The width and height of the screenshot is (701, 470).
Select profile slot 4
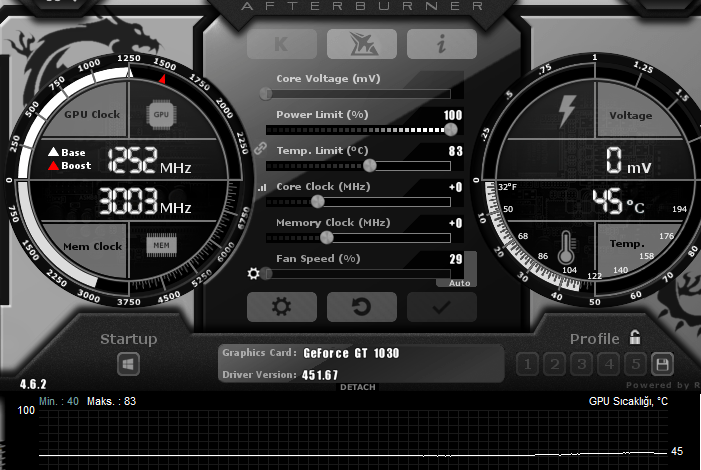click(609, 364)
